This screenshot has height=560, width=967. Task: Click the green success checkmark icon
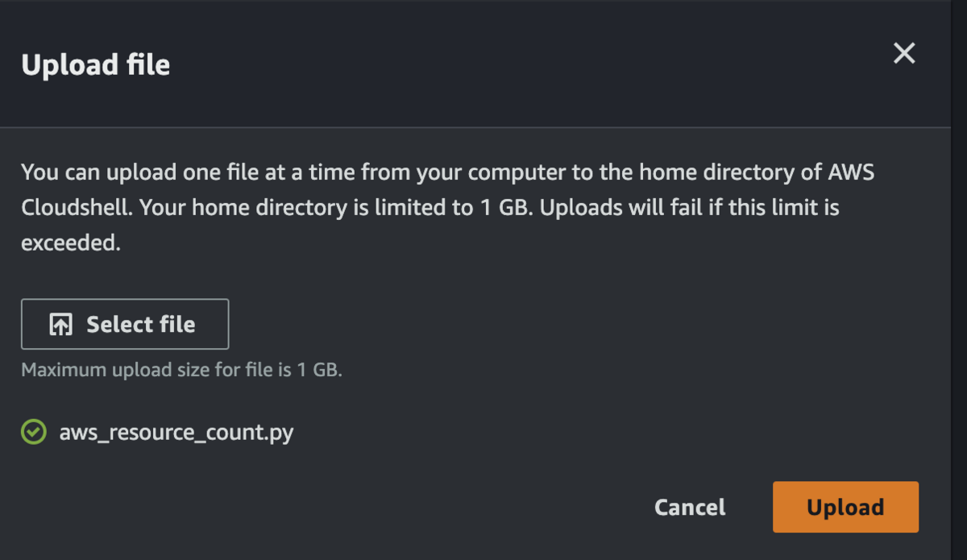[33, 433]
